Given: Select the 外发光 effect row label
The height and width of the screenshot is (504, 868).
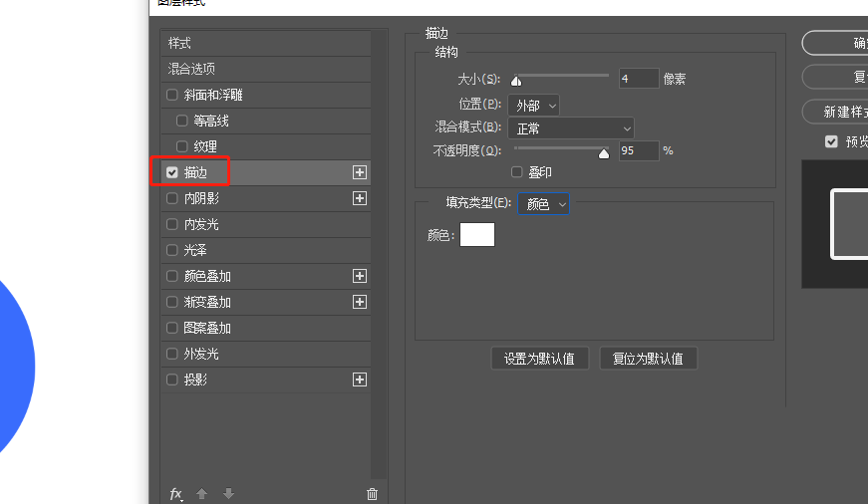Looking at the screenshot, I should pos(201,354).
